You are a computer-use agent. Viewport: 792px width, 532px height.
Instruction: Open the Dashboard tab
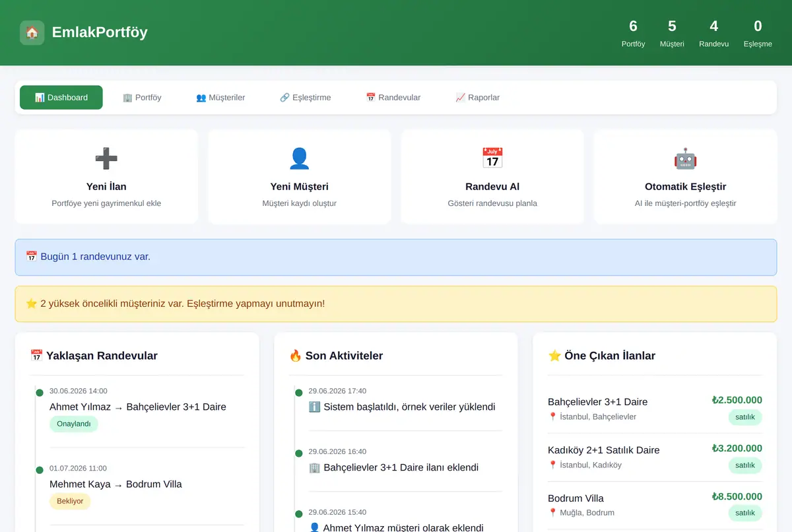coord(61,97)
